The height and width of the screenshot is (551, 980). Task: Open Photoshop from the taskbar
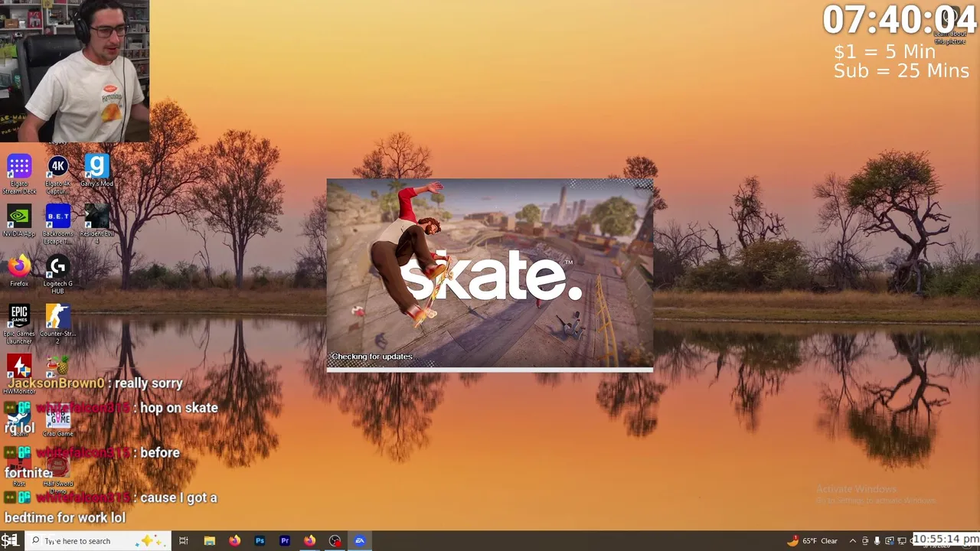point(260,541)
